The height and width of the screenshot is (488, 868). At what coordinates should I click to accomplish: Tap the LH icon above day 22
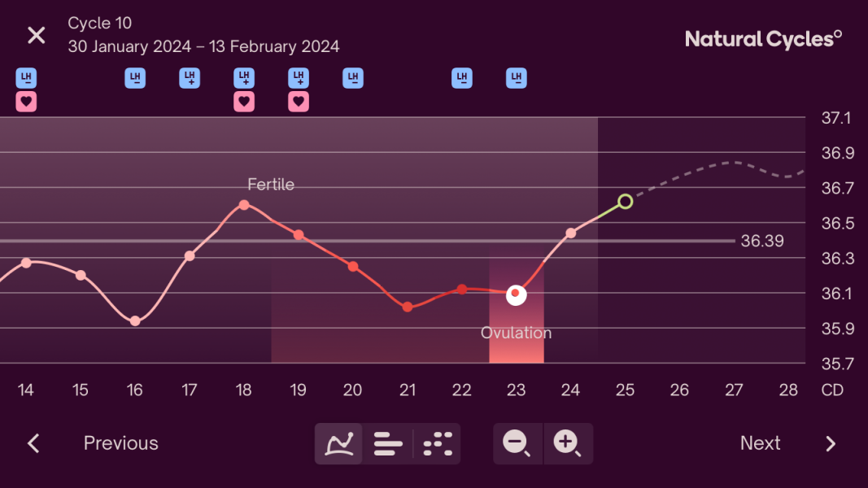(x=462, y=78)
